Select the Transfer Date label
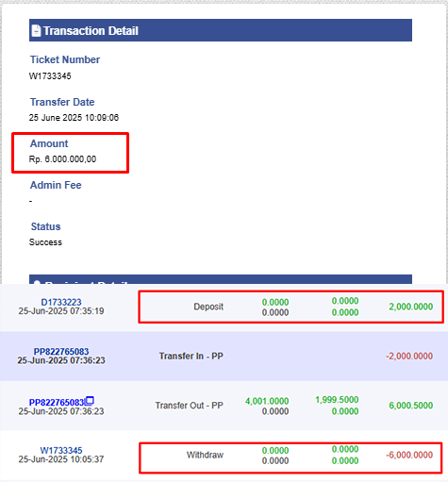The height and width of the screenshot is (482, 448). coord(62,102)
